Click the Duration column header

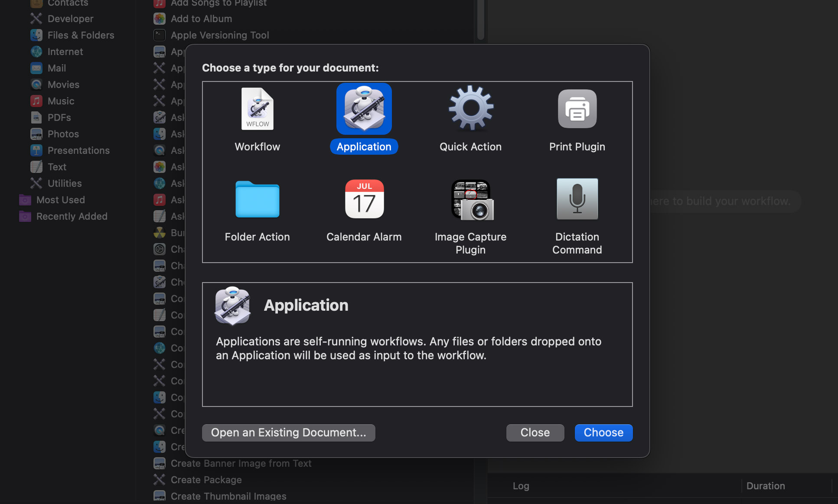(766, 486)
